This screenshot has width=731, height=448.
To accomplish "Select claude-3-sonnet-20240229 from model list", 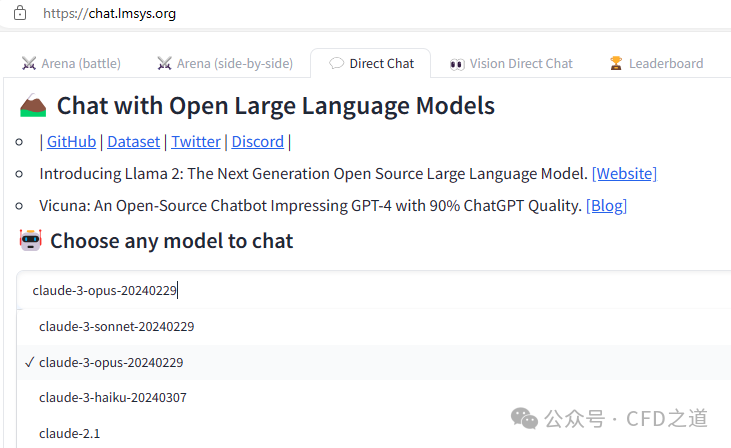I will coord(116,326).
